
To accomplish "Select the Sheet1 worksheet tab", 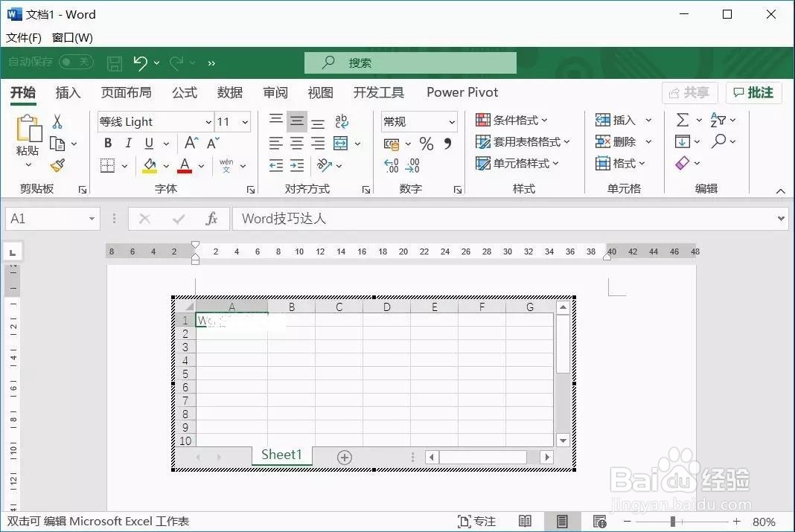I will (x=281, y=455).
